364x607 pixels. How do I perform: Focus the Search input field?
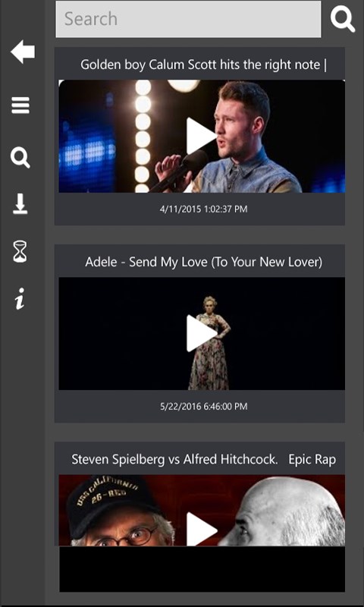coord(188,20)
